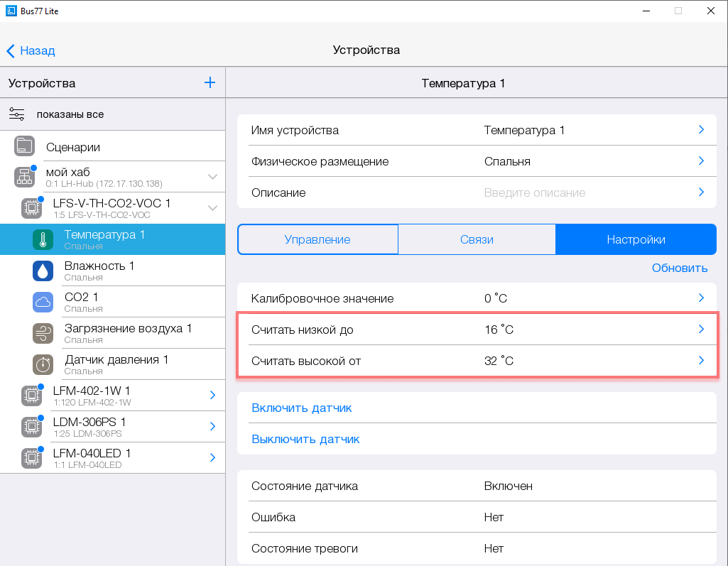Collapse the LFS-V-TH-CO2-VOC 1 device

[x=212, y=208]
